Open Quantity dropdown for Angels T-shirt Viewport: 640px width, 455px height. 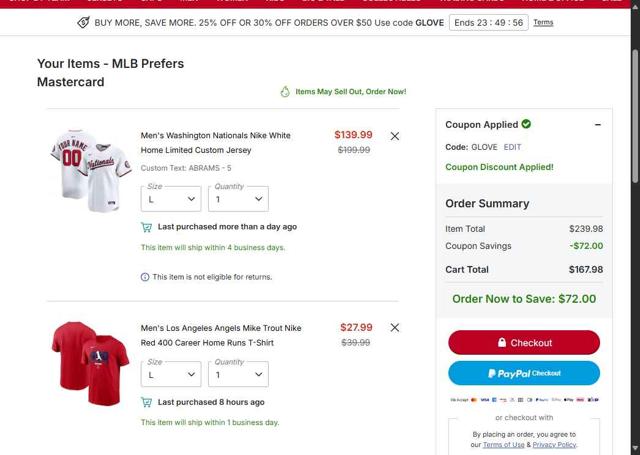[x=238, y=375]
